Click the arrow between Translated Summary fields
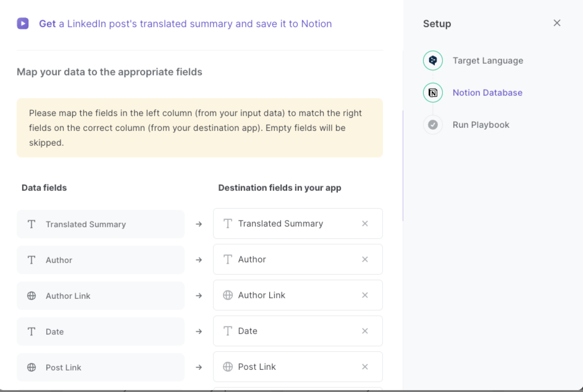This screenshot has height=392, width=583. click(199, 224)
